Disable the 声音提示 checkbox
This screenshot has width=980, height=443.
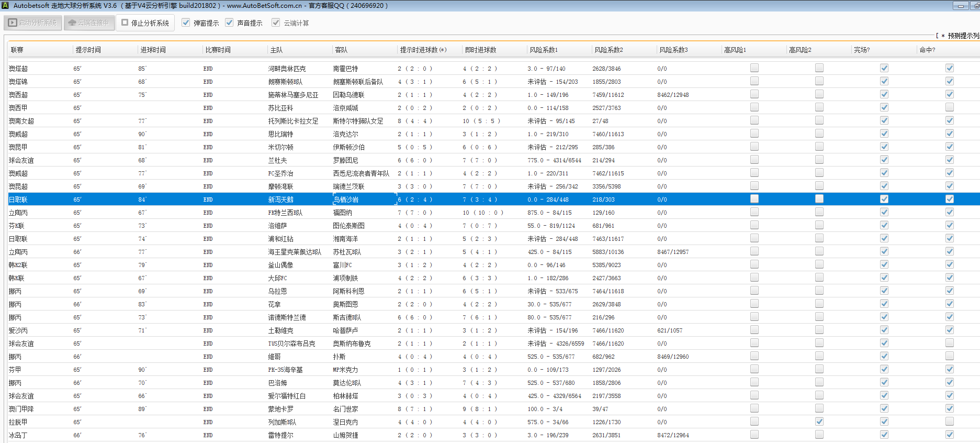229,23
